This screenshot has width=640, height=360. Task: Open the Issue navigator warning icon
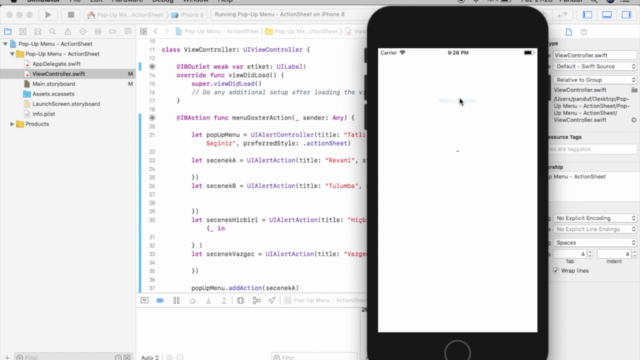click(68, 31)
